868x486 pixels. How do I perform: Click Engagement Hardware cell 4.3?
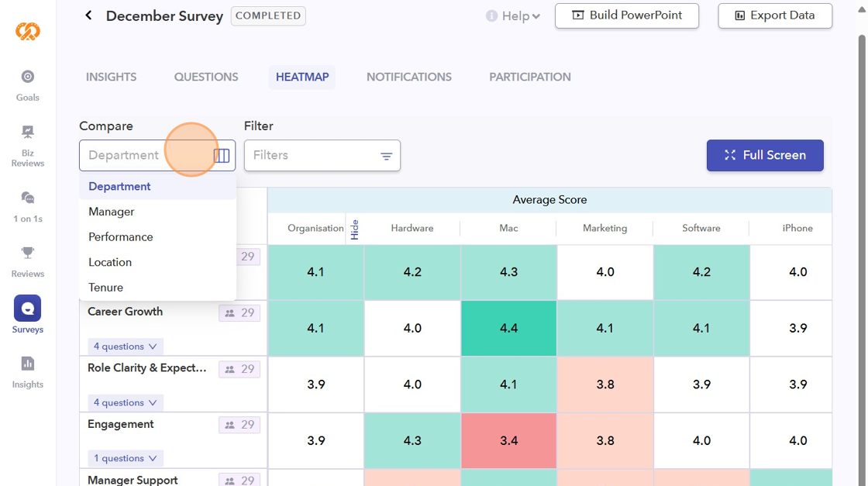coord(412,440)
